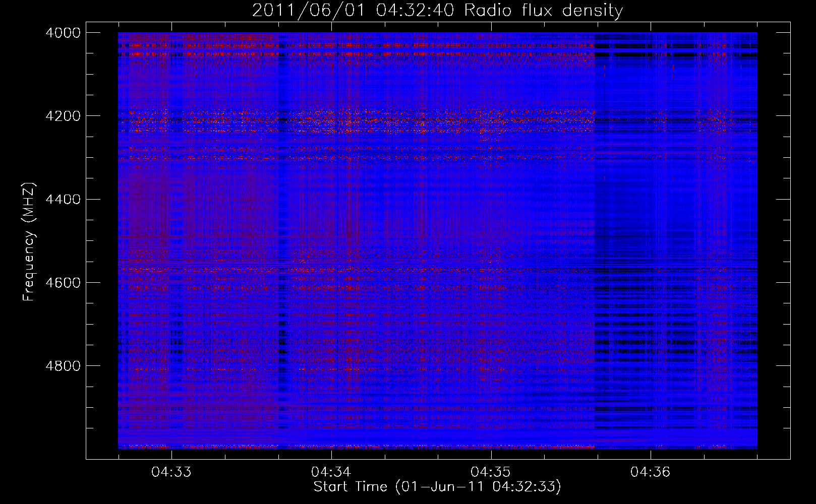This screenshot has width=816, height=504.
Task: Select the 4000 frequency tick label
Action: pyautogui.click(x=63, y=33)
